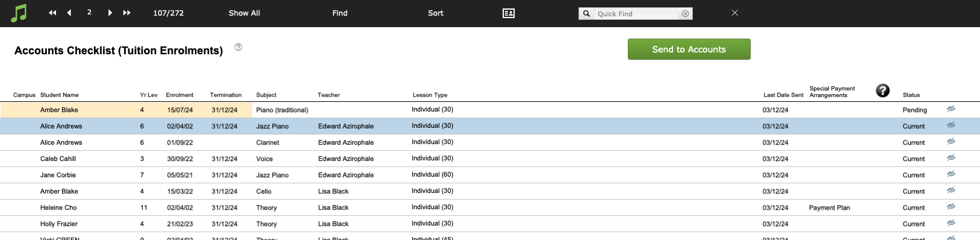980x240 pixels.
Task: Open Special Payment Arrangements help icon
Action: [882, 90]
